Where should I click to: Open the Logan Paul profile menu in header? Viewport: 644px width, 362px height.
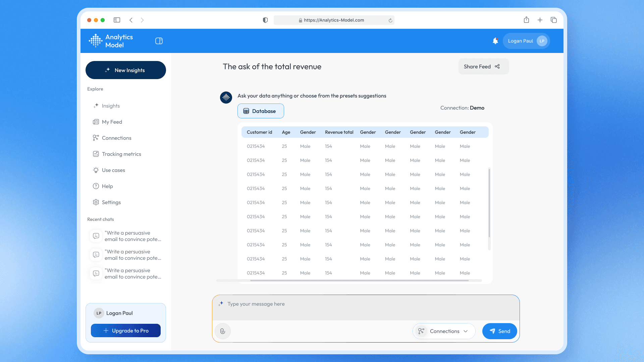[x=526, y=41]
